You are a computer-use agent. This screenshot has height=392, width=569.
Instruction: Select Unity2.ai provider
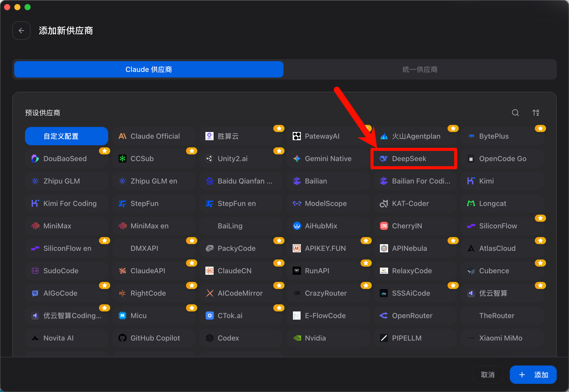[x=241, y=159]
